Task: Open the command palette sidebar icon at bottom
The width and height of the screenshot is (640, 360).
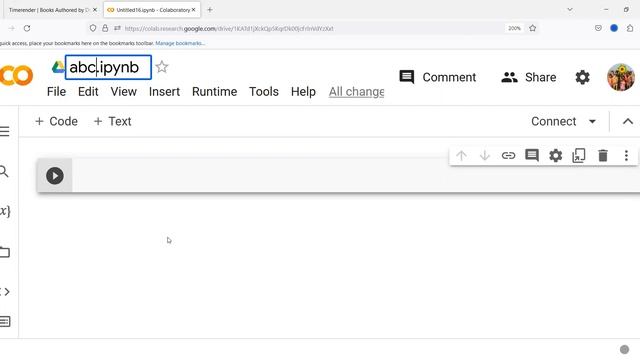Action: (5, 322)
